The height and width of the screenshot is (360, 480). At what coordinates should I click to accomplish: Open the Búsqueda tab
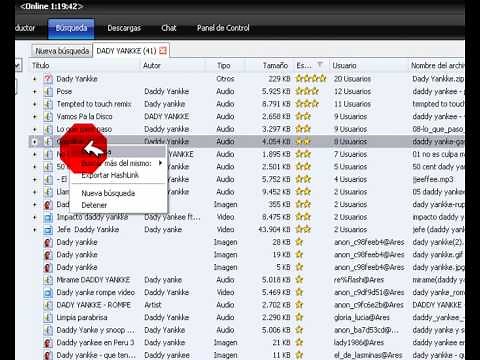tap(71, 28)
